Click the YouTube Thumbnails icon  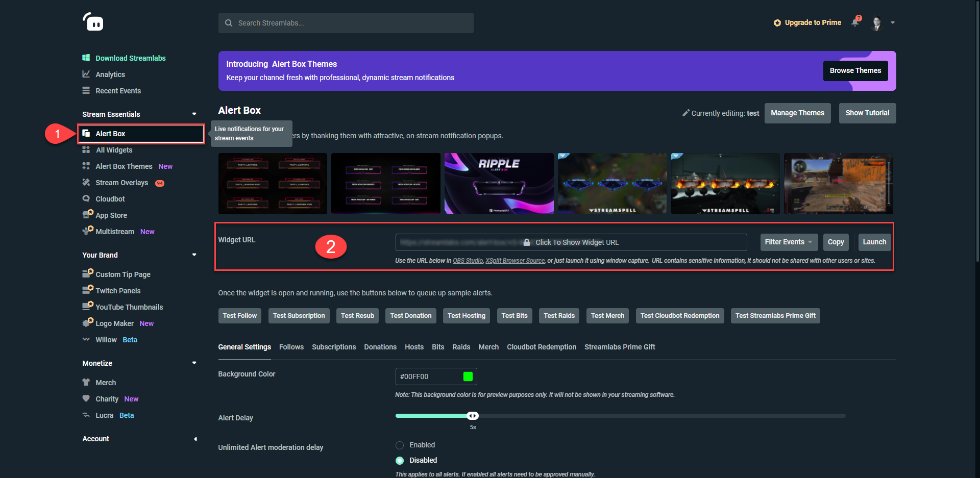pyautogui.click(x=88, y=306)
